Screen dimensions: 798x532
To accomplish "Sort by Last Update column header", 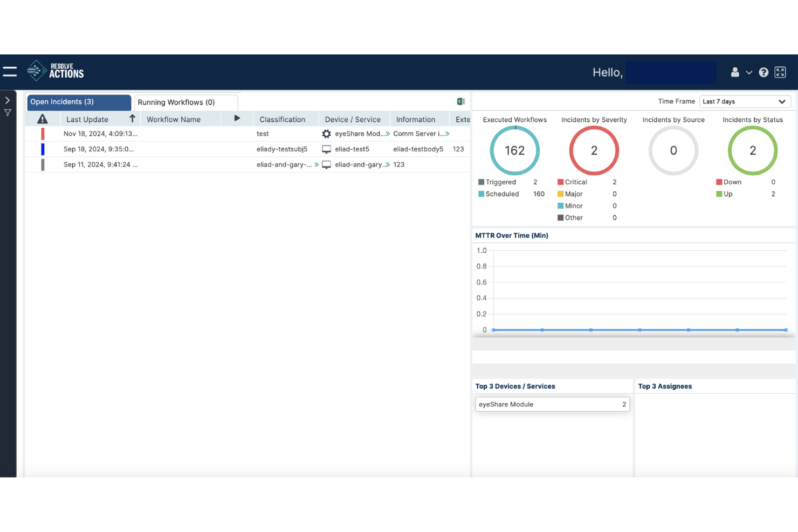I will [87, 120].
